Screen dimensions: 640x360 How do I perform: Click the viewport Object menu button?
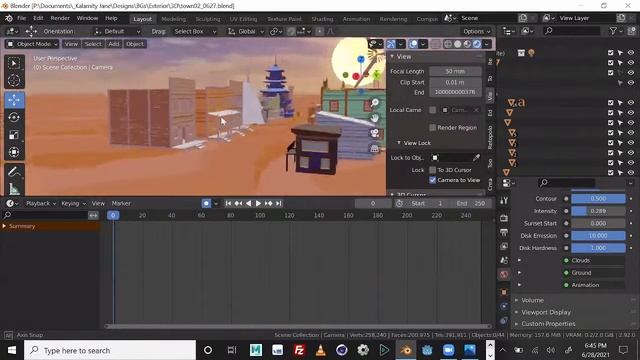135,44
